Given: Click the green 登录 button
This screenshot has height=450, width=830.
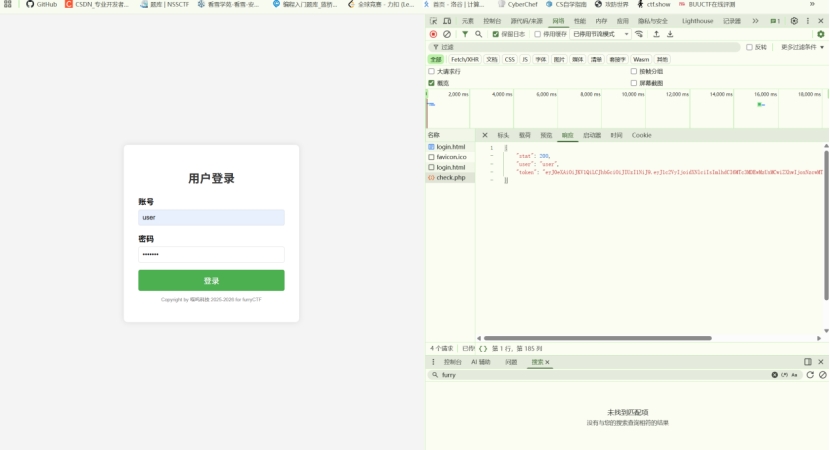Looking at the screenshot, I should [211, 281].
